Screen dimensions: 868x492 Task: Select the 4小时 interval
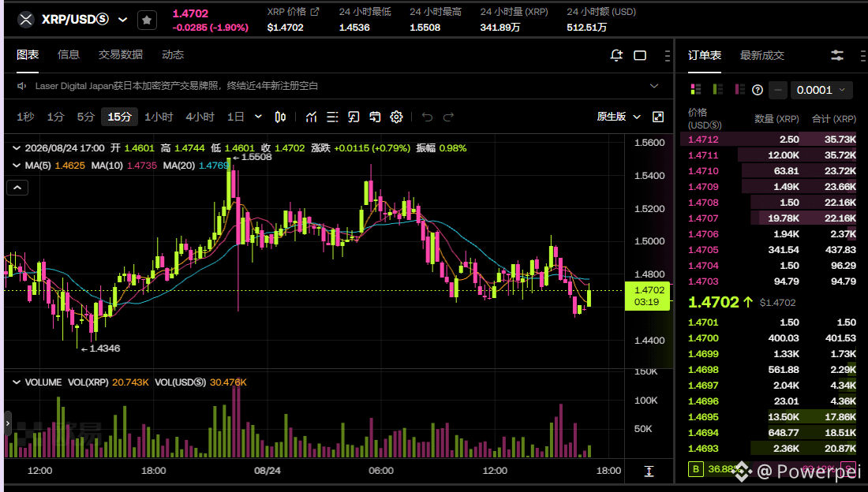pos(200,117)
